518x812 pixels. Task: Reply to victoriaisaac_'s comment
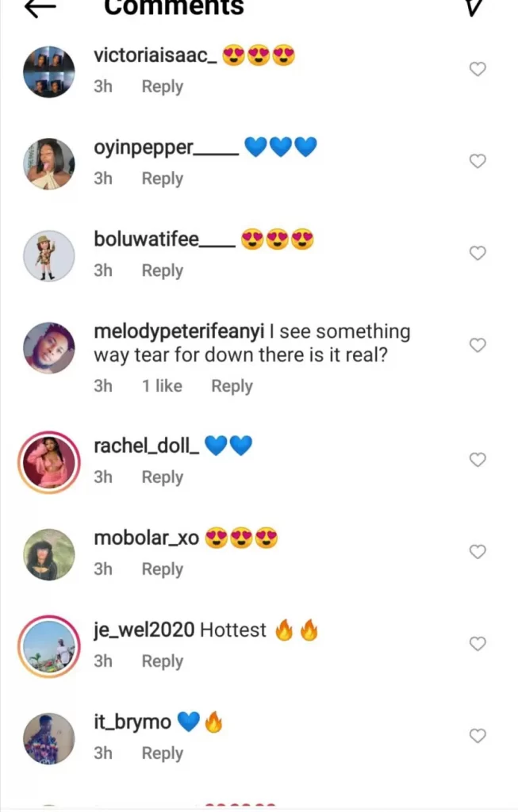162,87
